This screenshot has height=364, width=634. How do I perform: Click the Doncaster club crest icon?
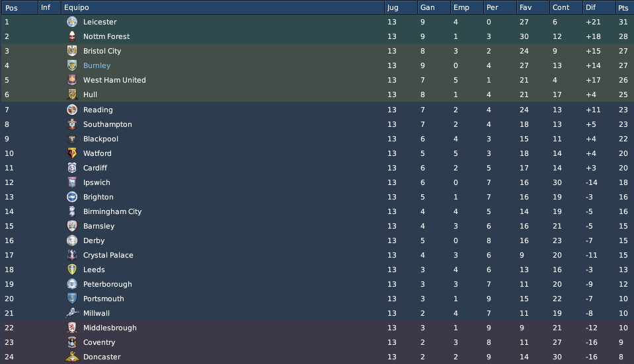pyautogui.click(x=72, y=357)
